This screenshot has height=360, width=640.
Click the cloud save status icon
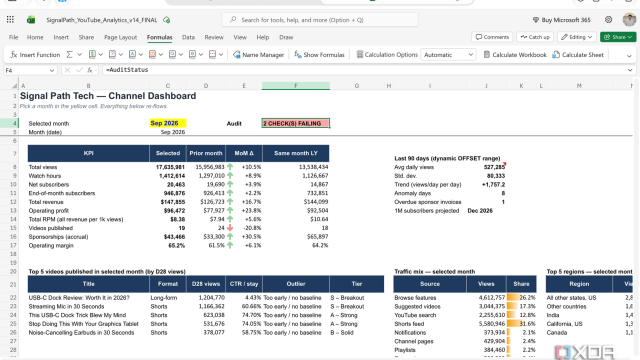(167, 20)
